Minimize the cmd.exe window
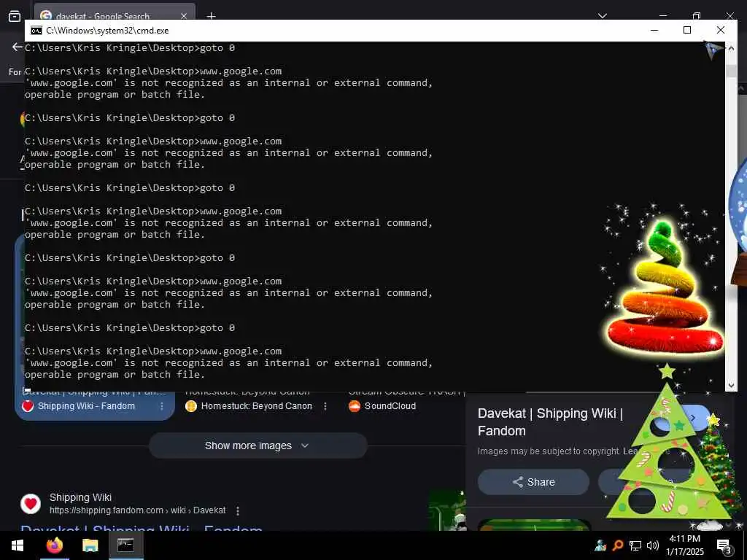Screen dimensions: 747x560 654,31
